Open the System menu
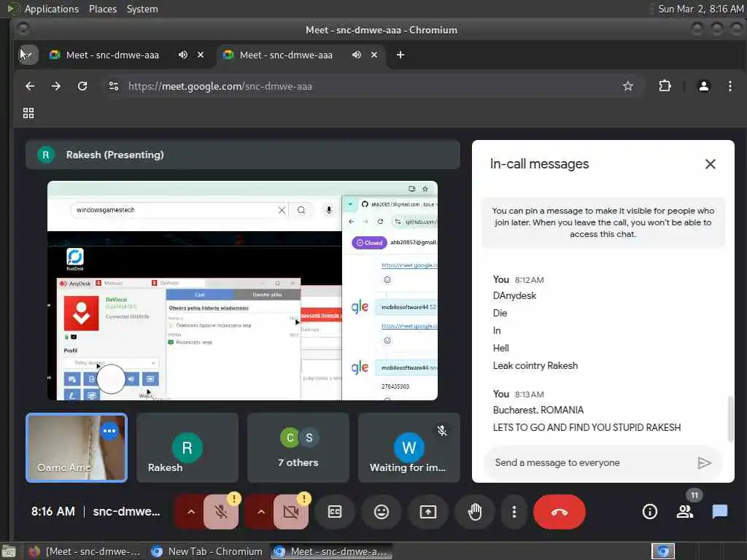Screen dimensions: 747x560 coord(142,9)
